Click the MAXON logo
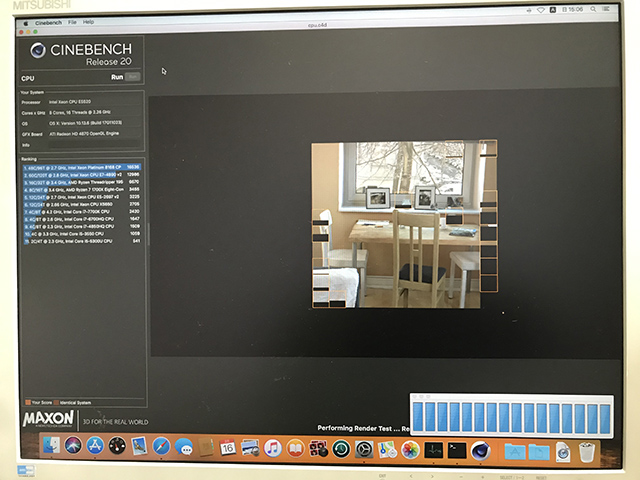This screenshot has width=640, height=480. click(48, 419)
